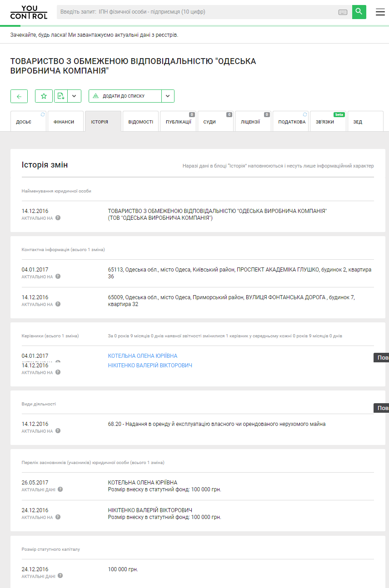Screen dimensions: 389x588
Task: Click the green search magnifier button
Action: 359,12
